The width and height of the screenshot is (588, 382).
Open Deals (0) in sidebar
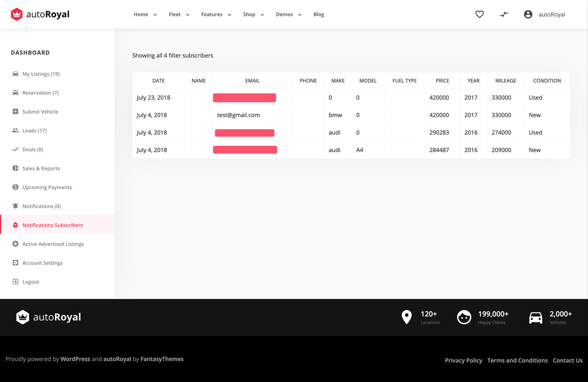pyautogui.click(x=33, y=149)
